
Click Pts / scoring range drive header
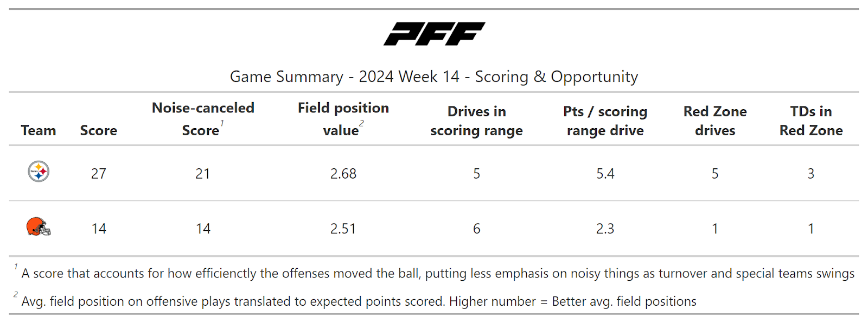(605, 121)
